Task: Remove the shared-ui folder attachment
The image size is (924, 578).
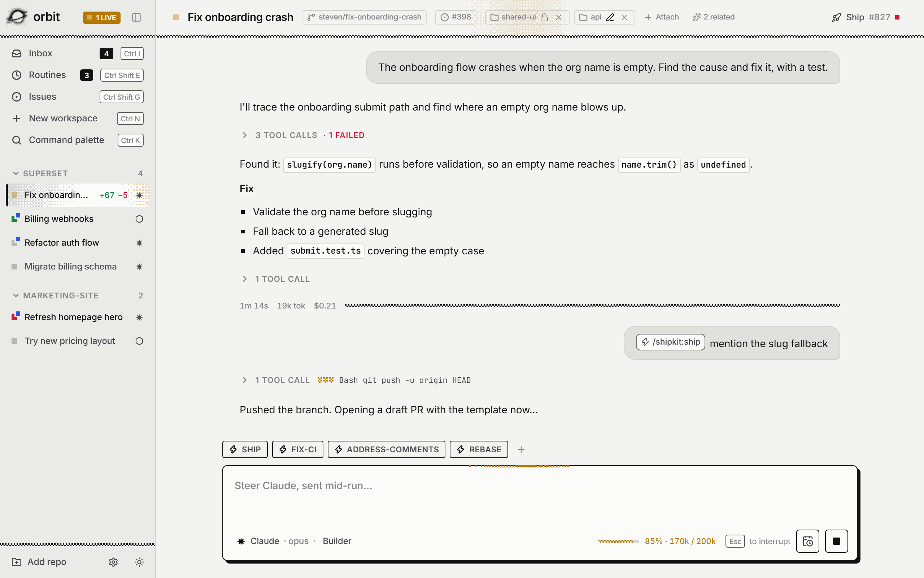Action: tap(559, 17)
